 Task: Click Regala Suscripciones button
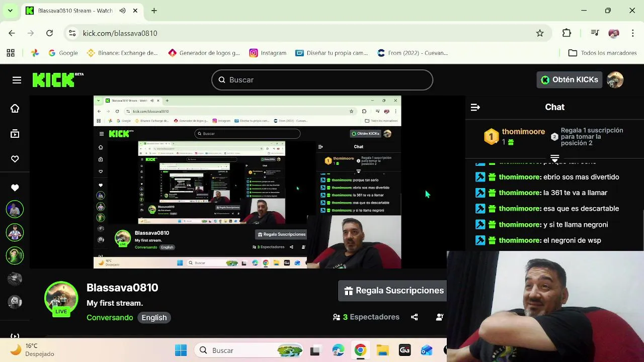(x=392, y=291)
